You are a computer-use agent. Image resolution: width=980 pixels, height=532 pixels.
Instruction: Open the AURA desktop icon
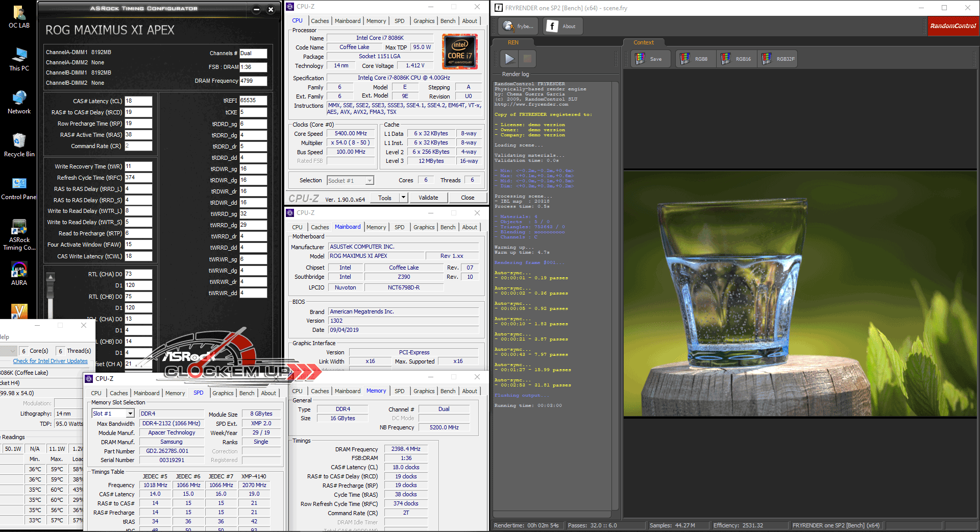click(19, 274)
